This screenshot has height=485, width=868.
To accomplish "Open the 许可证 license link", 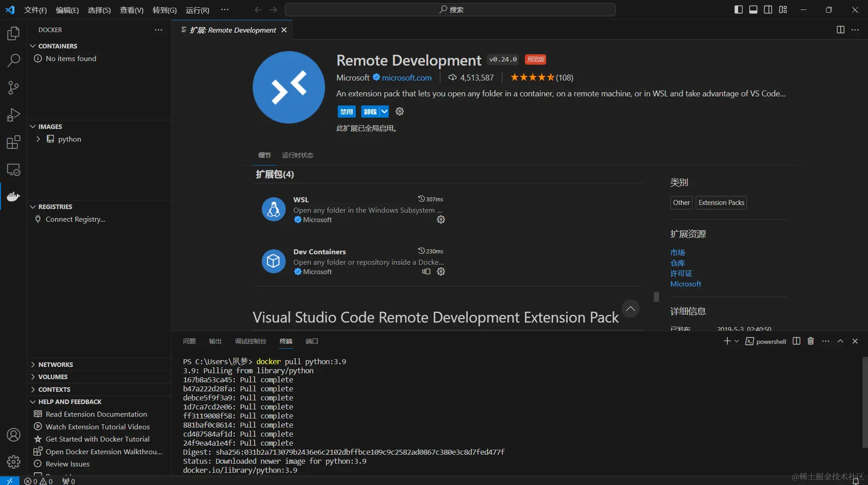I will coord(681,273).
